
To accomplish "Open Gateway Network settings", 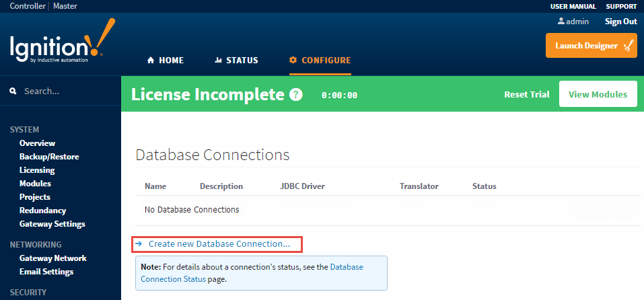I will point(53,258).
